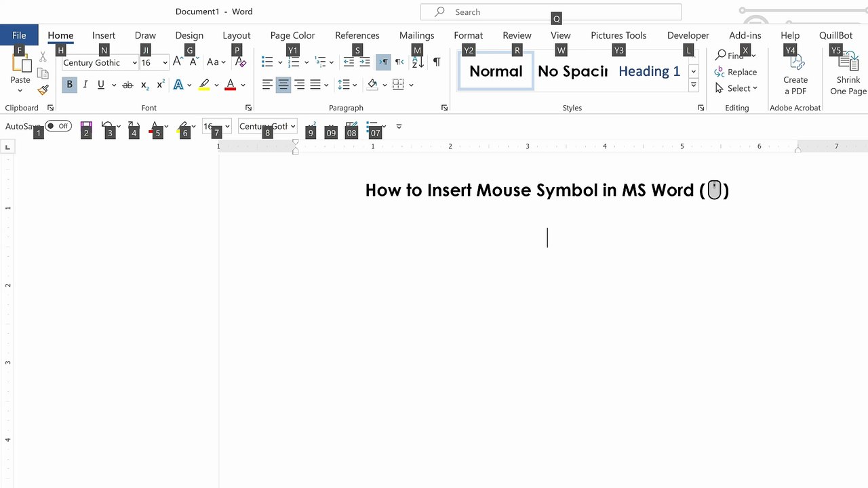Click the document title heading text
This screenshot has width=868, height=488.
[547, 190]
